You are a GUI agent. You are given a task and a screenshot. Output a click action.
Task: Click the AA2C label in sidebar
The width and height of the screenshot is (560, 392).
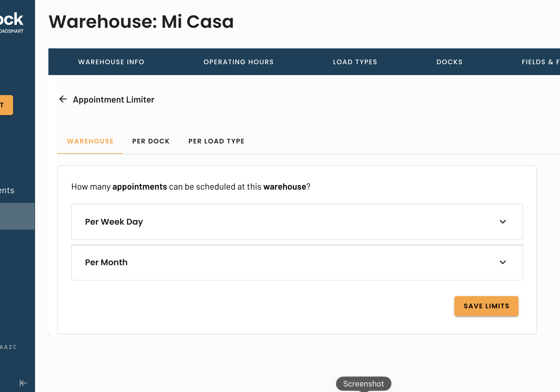tap(8, 347)
